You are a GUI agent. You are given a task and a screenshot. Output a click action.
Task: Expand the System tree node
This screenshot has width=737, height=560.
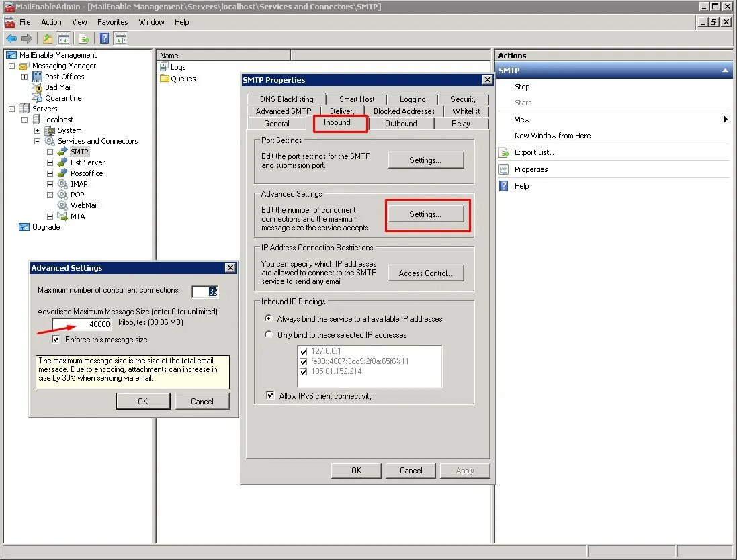click(x=37, y=131)
